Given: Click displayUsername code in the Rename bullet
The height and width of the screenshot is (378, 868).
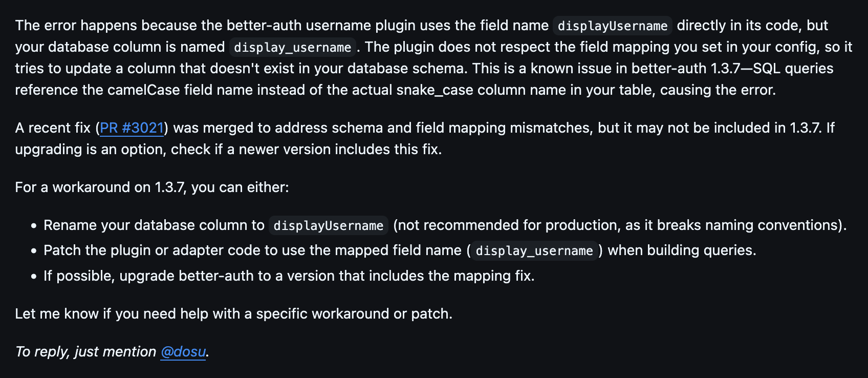Looking at the screenshot, I should point(328,226).
